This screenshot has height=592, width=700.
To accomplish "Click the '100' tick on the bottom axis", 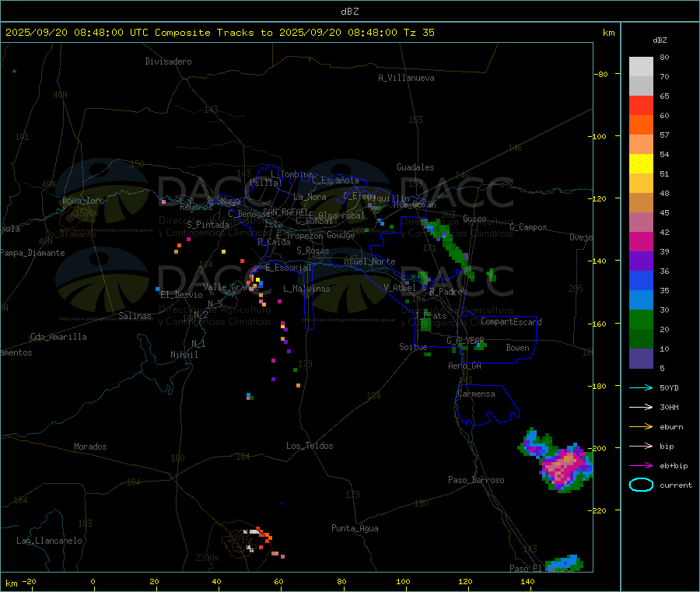I will pos(403,581).
